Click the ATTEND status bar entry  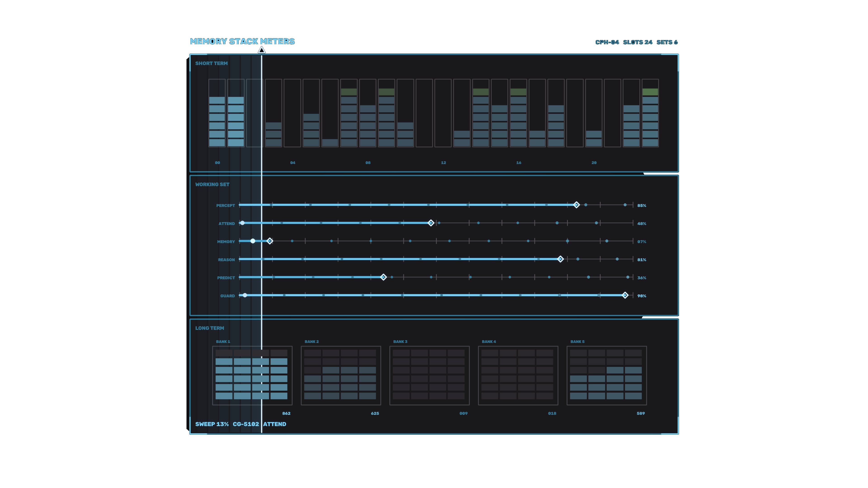tap(275, 424)
